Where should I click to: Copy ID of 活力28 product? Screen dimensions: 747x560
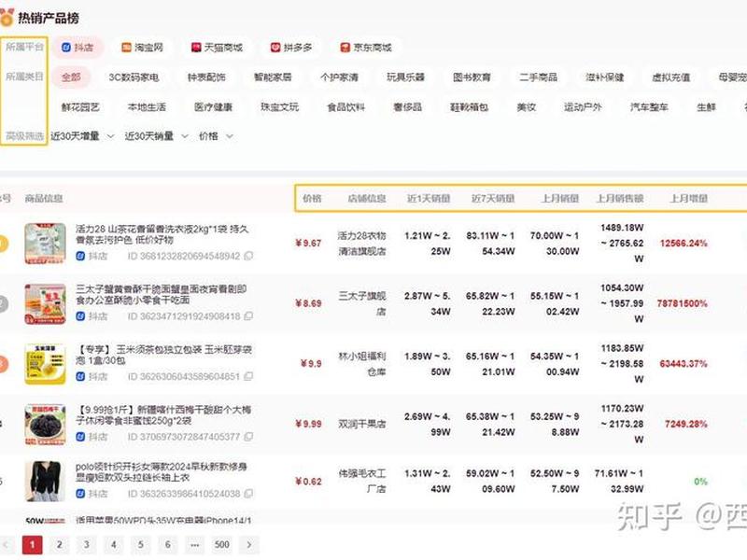248,256
